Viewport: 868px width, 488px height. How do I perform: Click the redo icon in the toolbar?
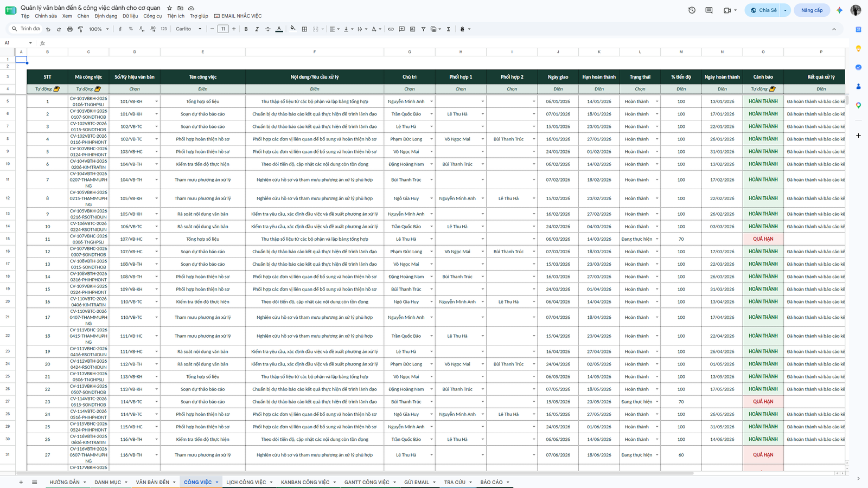(59, 29)
